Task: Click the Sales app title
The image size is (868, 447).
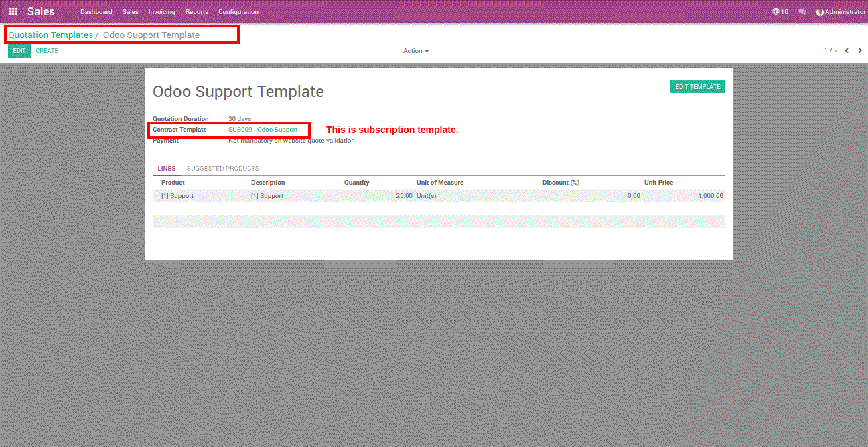Action: pos(41,11)
